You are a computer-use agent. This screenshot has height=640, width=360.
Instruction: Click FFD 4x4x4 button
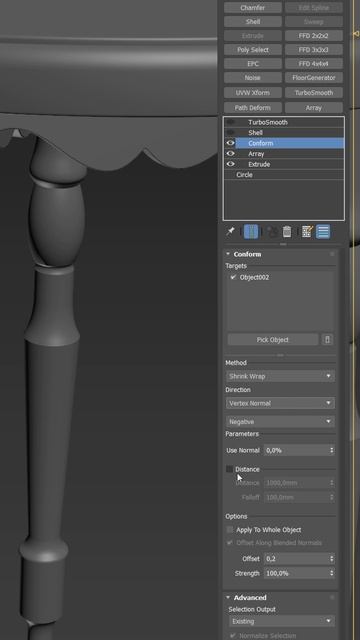point(313,64)
